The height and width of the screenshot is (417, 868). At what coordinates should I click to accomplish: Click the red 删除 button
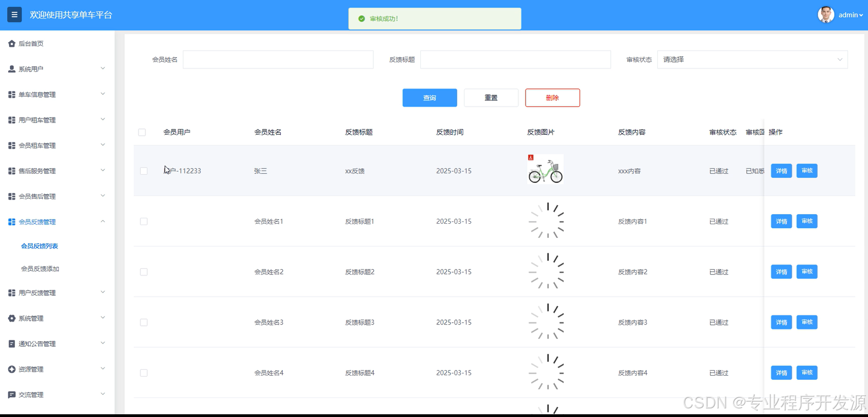(x=552, y=98)
